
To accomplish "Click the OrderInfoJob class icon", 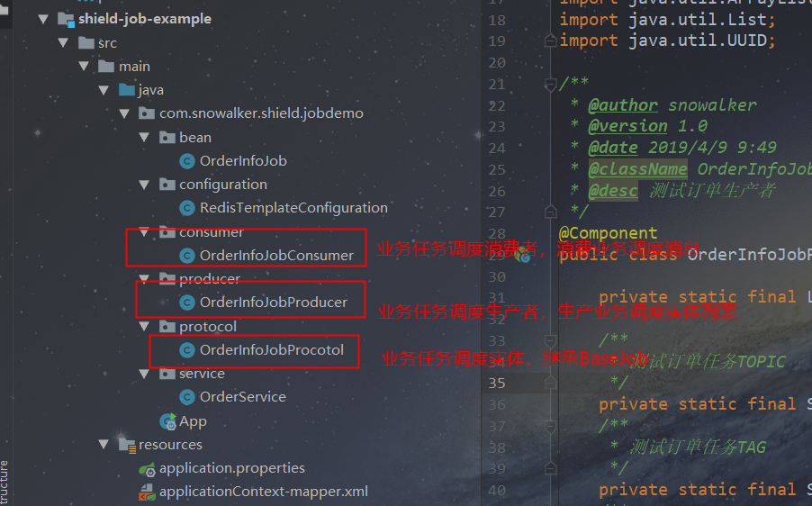I will [x=187, y=161].
